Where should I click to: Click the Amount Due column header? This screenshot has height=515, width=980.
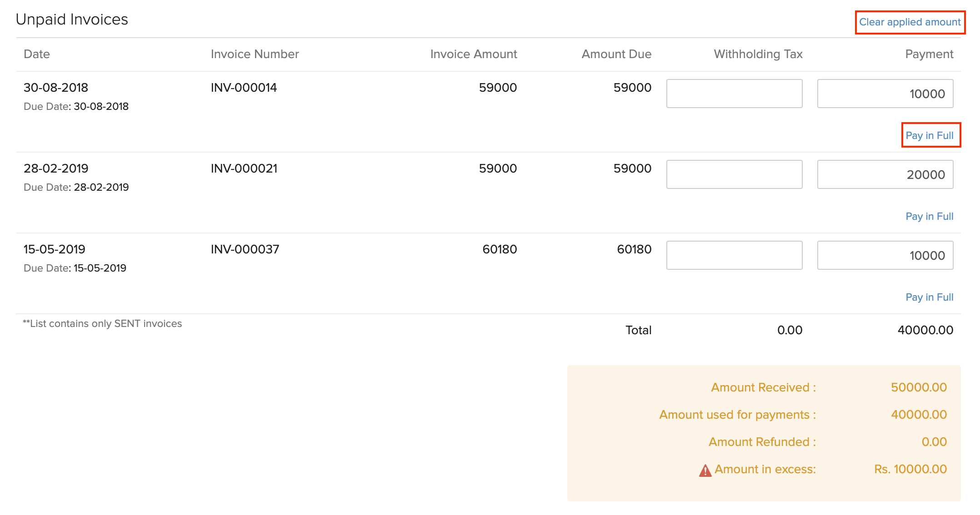click(x=616, y=54)
